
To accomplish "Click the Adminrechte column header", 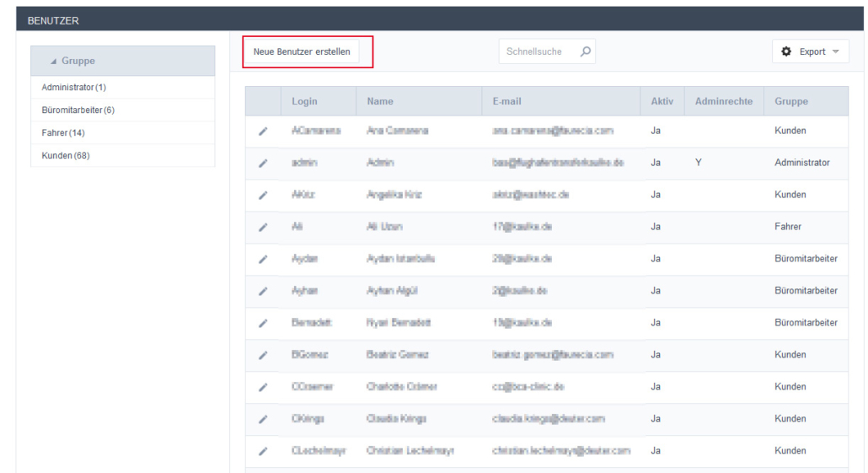I will (x=723, y=101).
